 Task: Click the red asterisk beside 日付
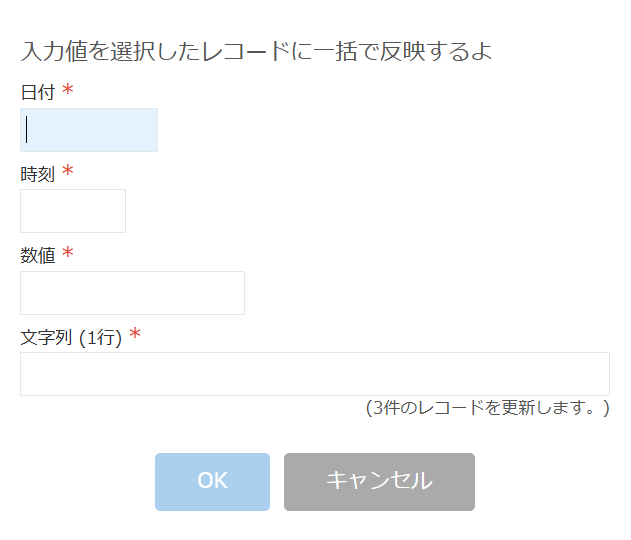(68, 91)
